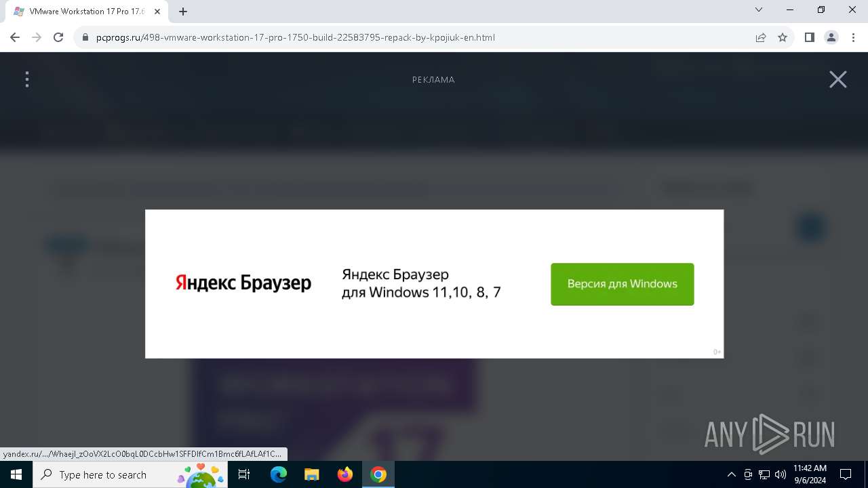Viewport: 868px width, 488px height.
Task: Click the 0+ age rating mark
Action: point(717,352)
